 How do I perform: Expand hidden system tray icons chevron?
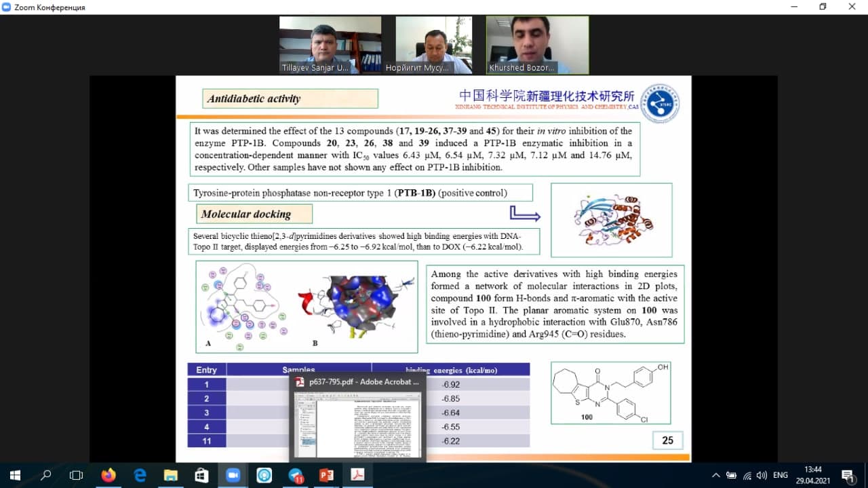pyautogui.click(x=715, y=475)
